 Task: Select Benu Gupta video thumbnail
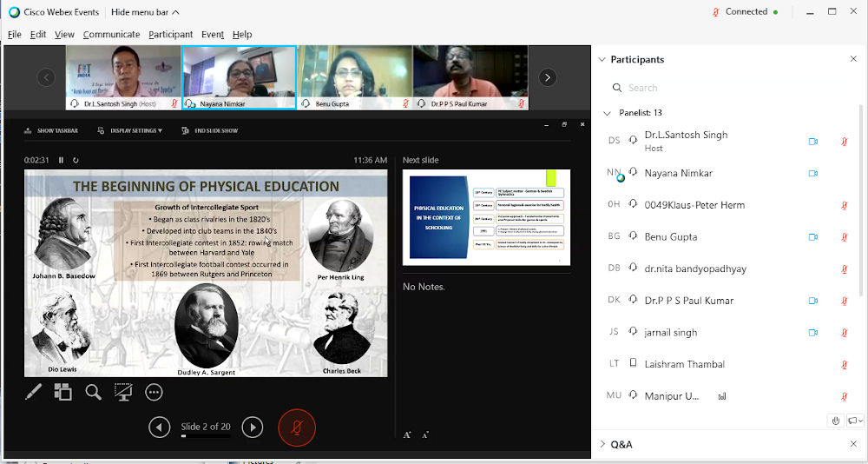[x=355, y=77]
